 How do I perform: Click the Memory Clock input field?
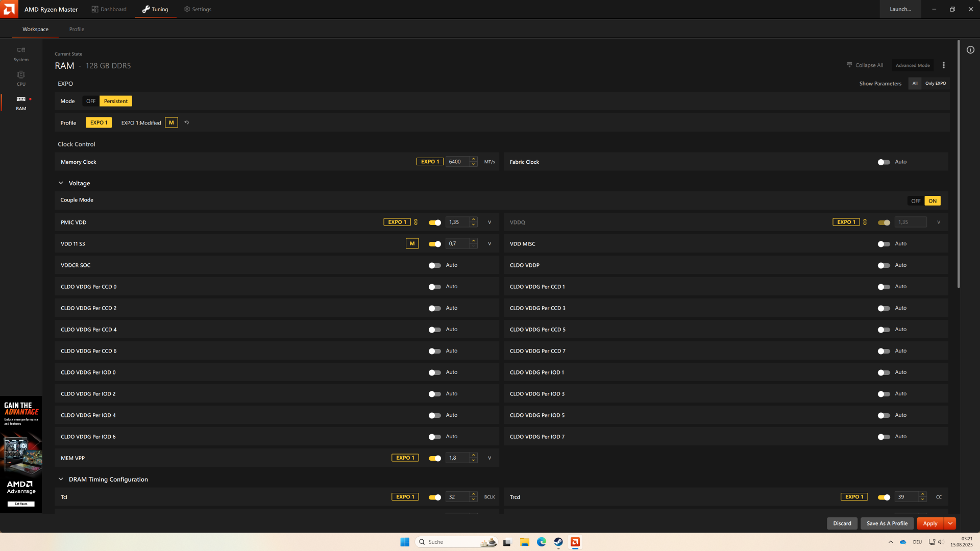[x=458, y=162]
